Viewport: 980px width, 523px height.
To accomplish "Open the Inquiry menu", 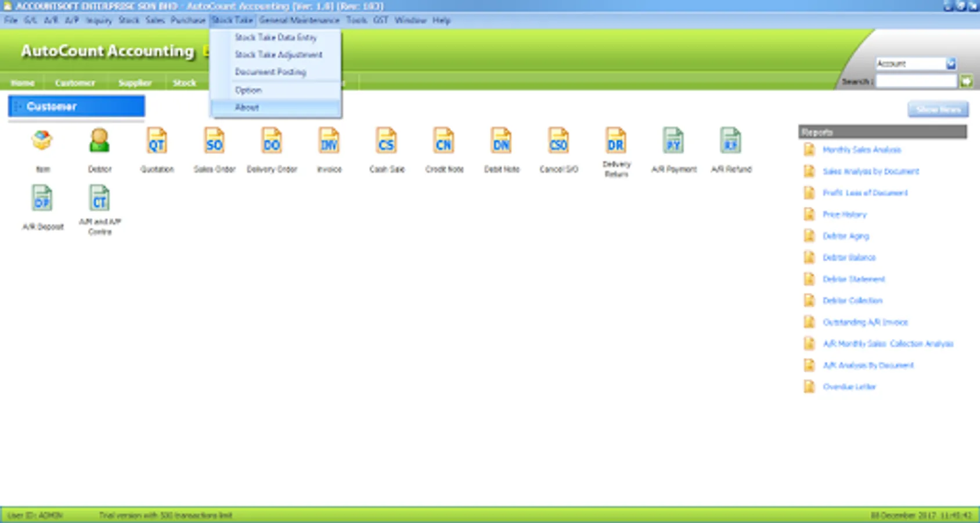I will pyautogui.click(x=99, y=20).
